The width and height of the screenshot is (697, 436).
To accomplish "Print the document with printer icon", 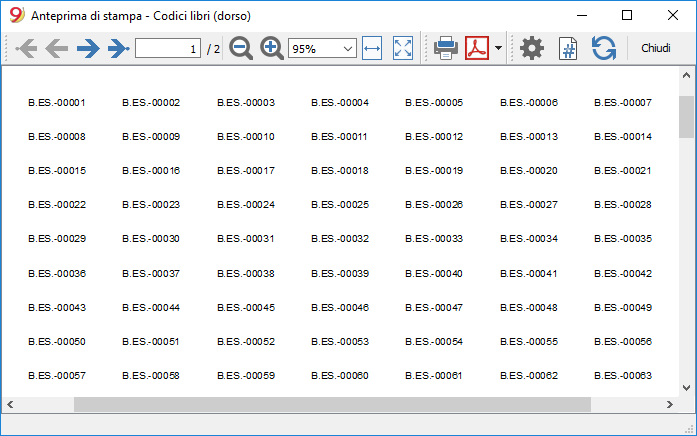I will coord(446,48).
